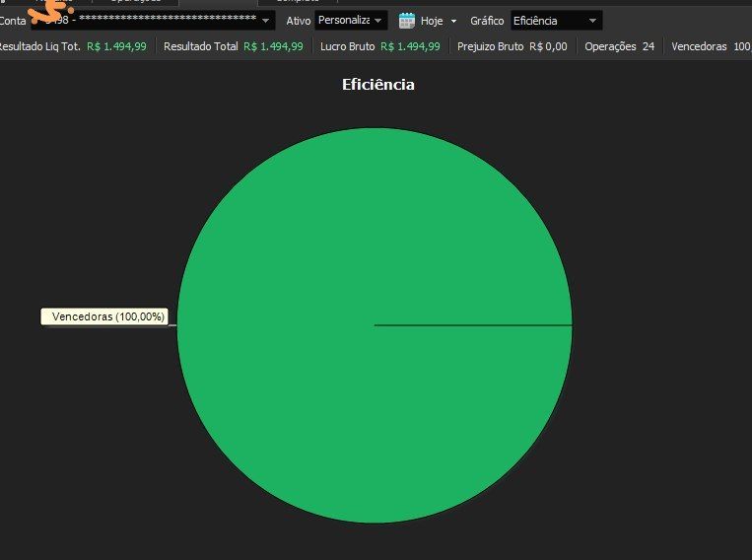Click the Operações count 24
This screenshot has width=752, height=560.
coord(649,46)
